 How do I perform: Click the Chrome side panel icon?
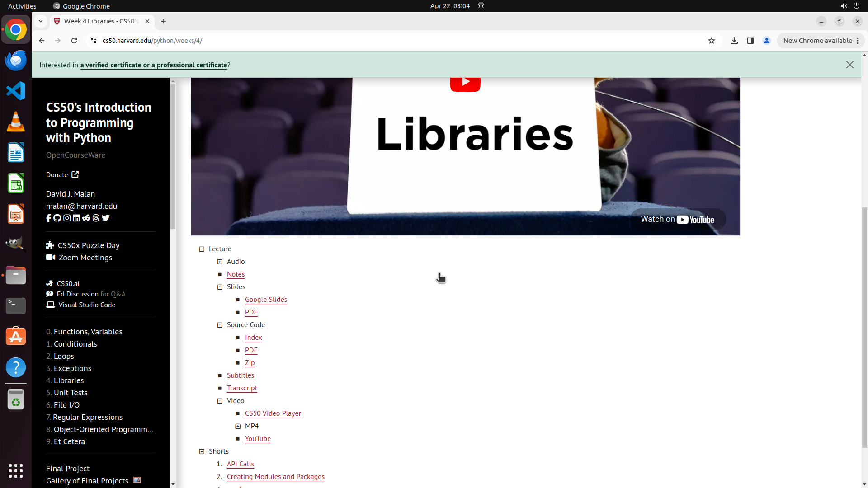[750, 41]
